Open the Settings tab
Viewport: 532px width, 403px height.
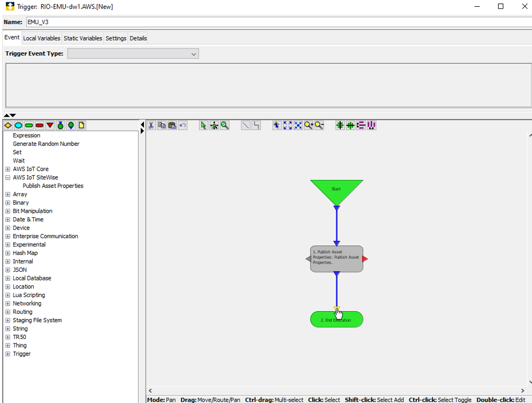pos(116,38)
